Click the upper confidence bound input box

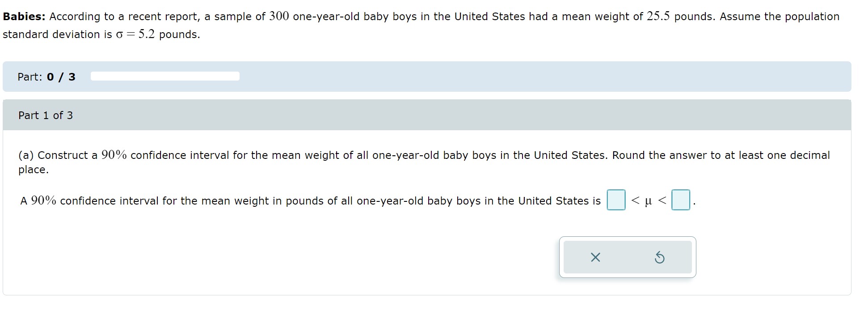click(x=681, y=201)
